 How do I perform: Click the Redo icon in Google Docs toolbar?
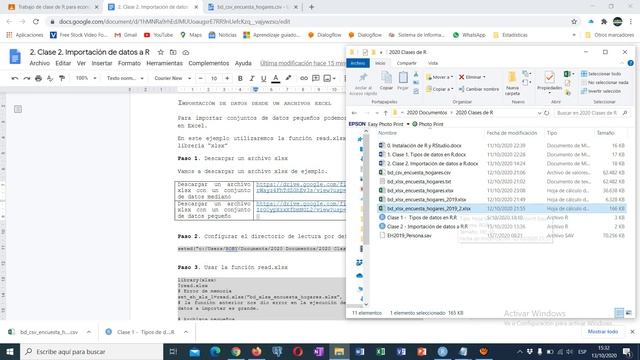[x=27, y=78]
